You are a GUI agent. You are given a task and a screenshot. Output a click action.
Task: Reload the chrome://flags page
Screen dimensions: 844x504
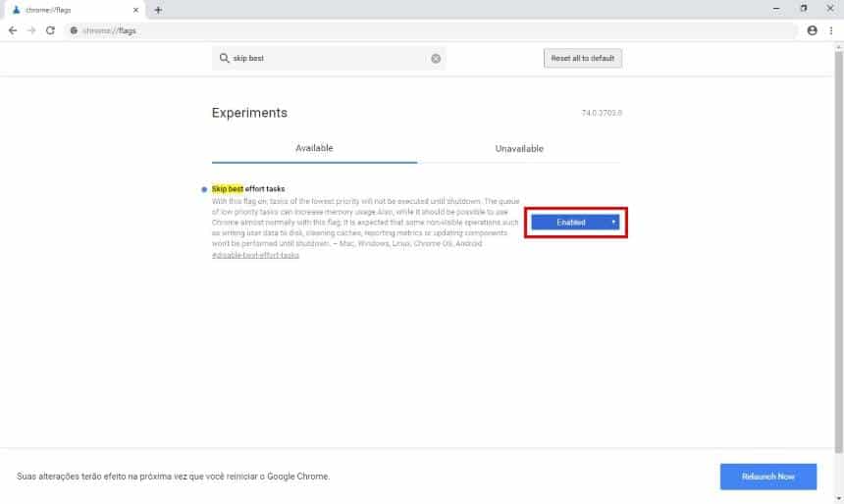[x=51, y=30]
